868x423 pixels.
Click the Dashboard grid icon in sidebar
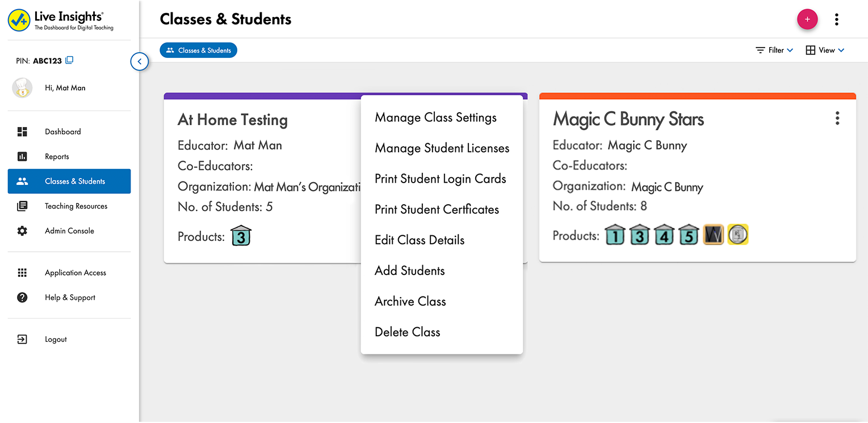pos(22,132)
